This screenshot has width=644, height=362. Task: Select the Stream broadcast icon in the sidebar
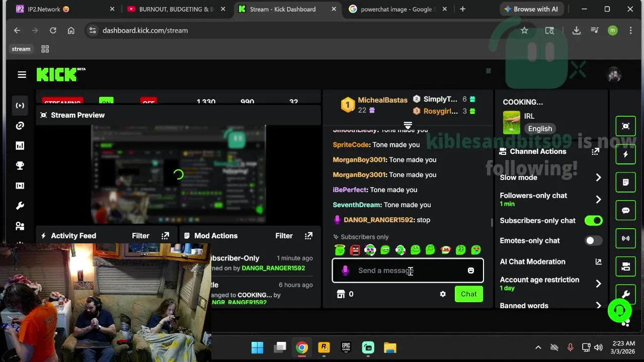click(20, 106)
